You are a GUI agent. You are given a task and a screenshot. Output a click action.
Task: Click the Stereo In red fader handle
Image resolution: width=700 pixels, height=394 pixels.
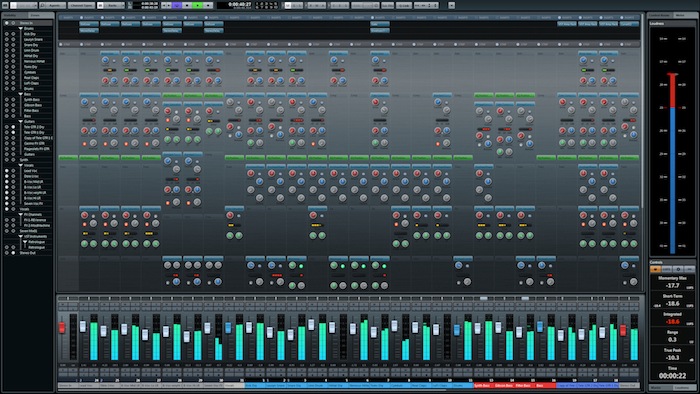tap(62, 328)
